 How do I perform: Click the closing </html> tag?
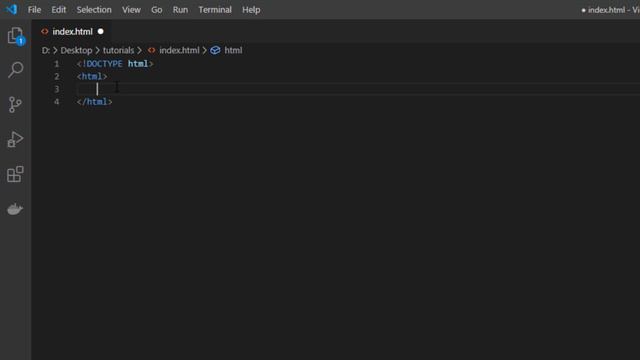[x=94, y=102]
